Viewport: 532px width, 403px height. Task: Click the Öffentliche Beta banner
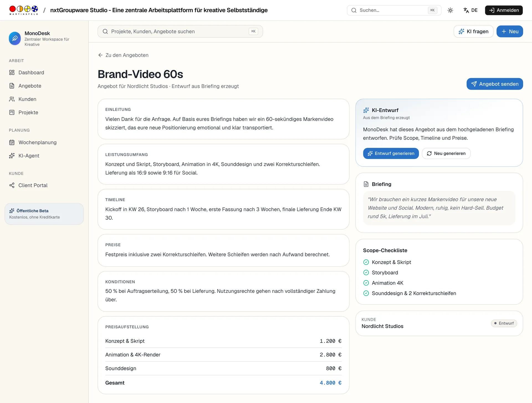pyautogui.click(x=44, y=214)
